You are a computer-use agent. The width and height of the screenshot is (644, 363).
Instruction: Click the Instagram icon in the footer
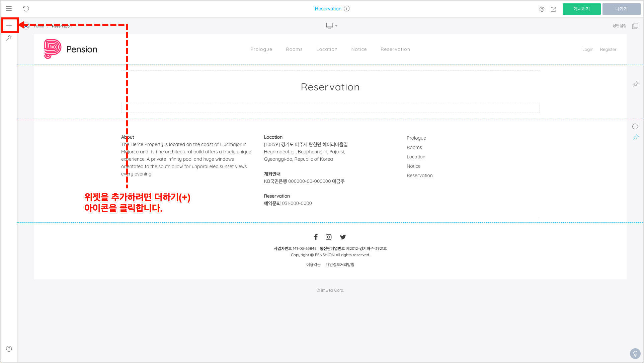[x=329, y=237]
